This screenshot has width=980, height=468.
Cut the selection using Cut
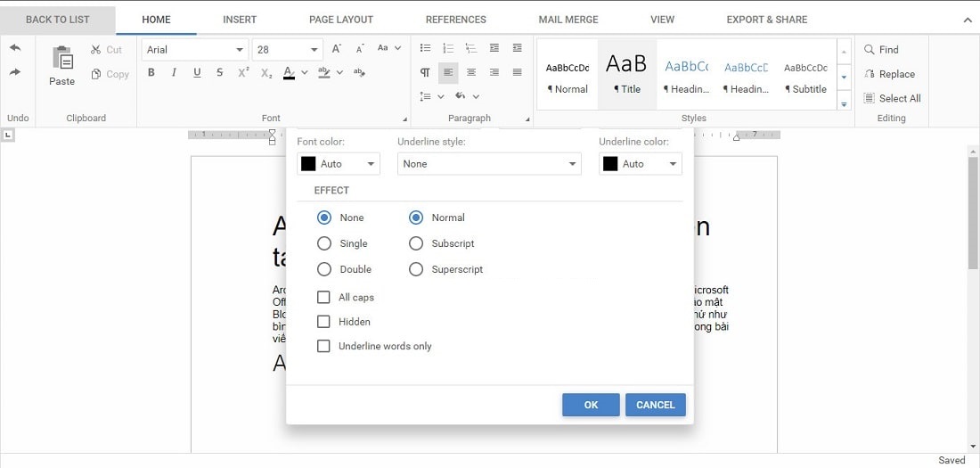click(x=106, y=49)
